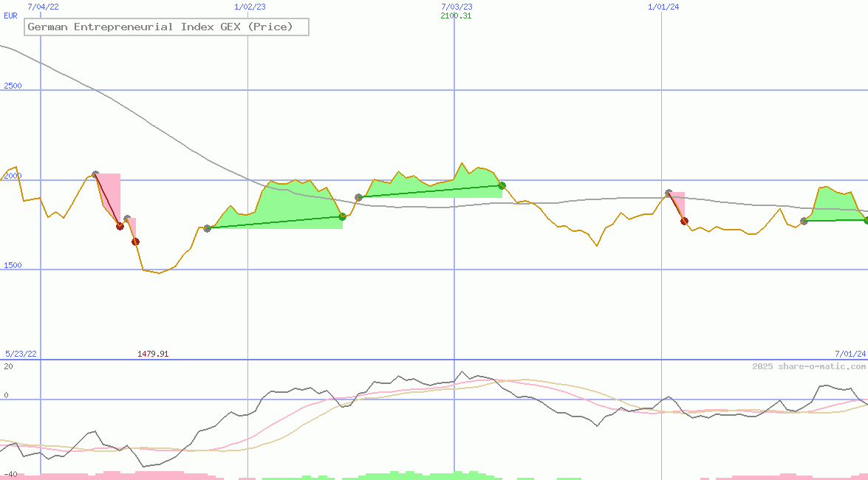
Task: Click the 5/23/22 start date label
Action: [x=21, y=354]
